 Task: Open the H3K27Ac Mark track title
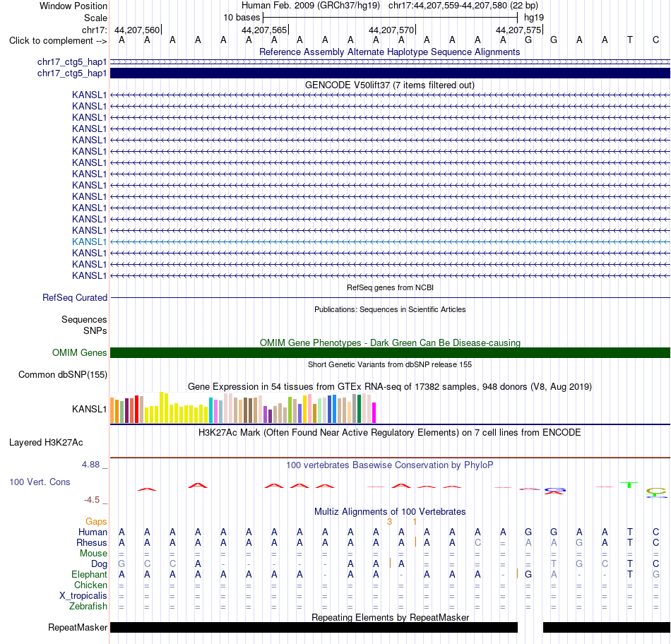pos(389,432)
